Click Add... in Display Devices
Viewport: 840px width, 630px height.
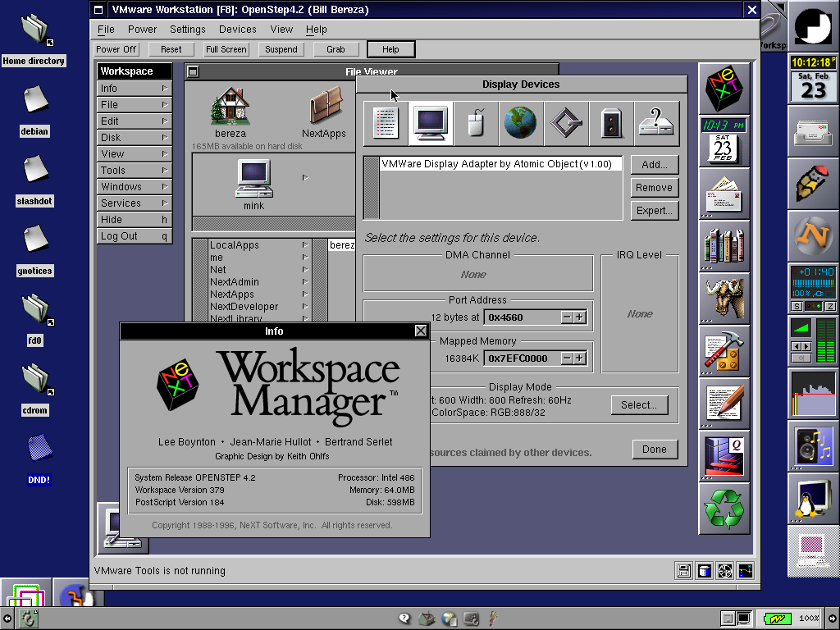(x=655, y=164)
